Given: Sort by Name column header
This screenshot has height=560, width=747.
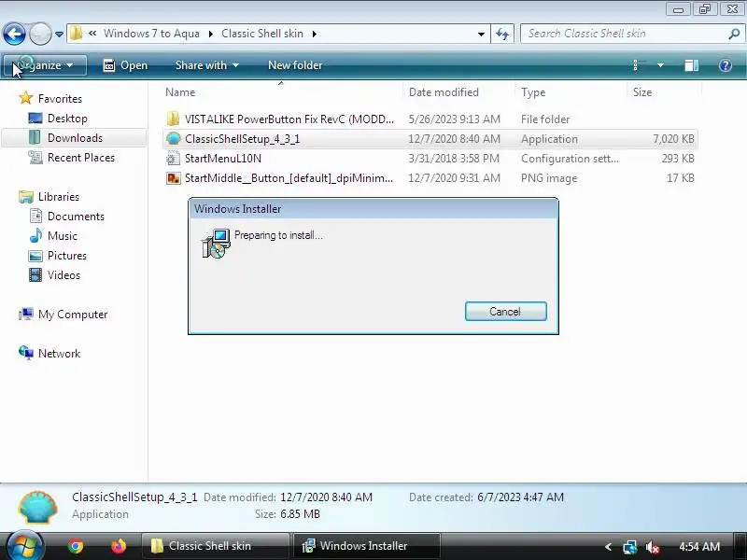Looking at the screenshot, I should tap(180, 92).
